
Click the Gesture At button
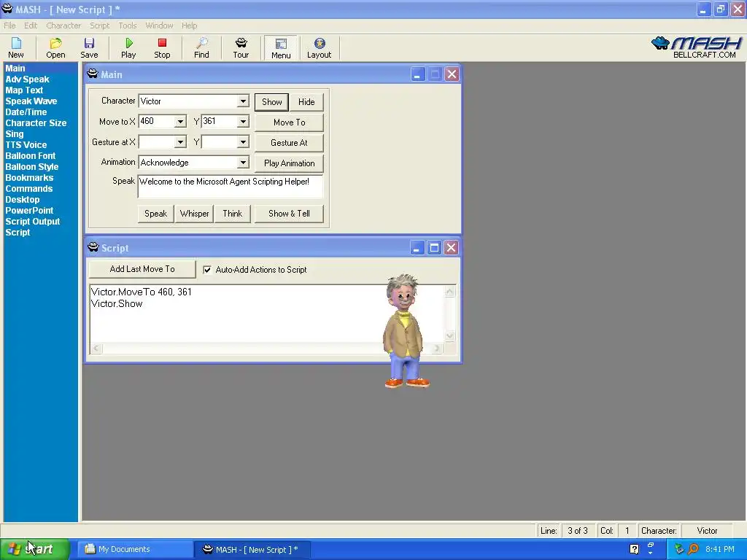(x=289, y=143)
